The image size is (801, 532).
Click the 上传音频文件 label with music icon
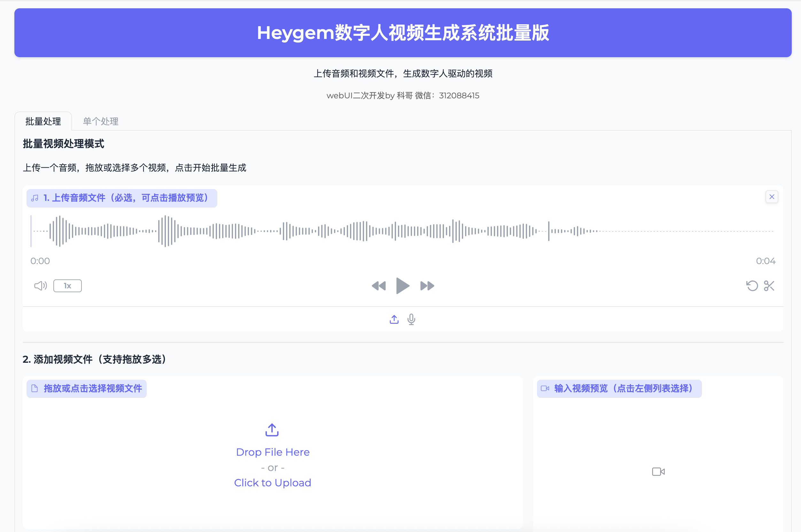pyautogui.click(x=122, y=198)
